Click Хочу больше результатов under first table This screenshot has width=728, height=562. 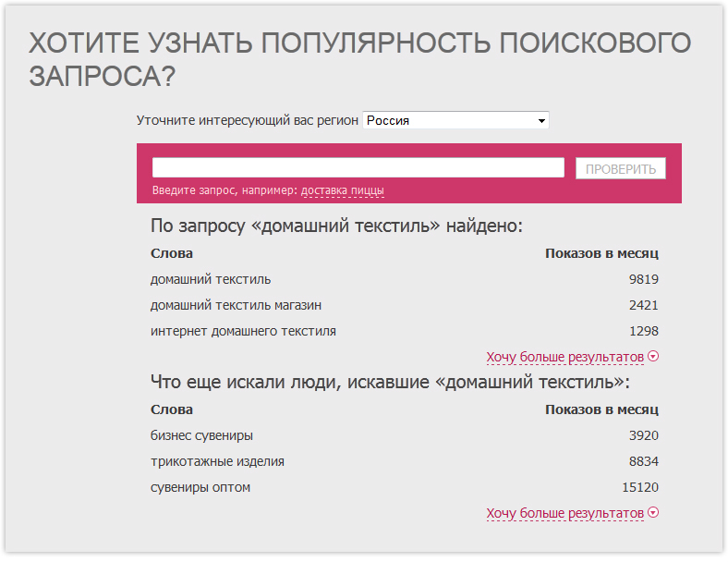tap(565, 357)
